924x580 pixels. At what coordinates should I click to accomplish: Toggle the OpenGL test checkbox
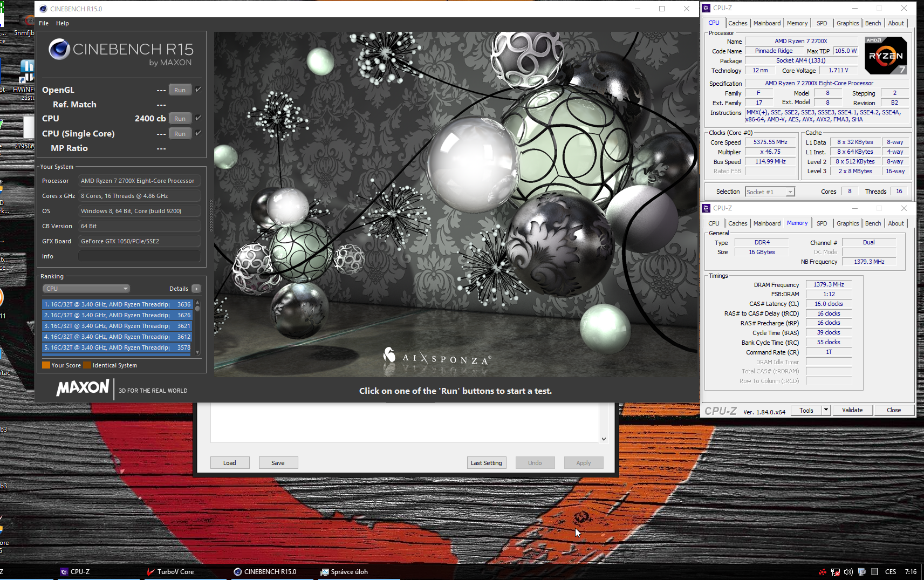tap(198, 90)
